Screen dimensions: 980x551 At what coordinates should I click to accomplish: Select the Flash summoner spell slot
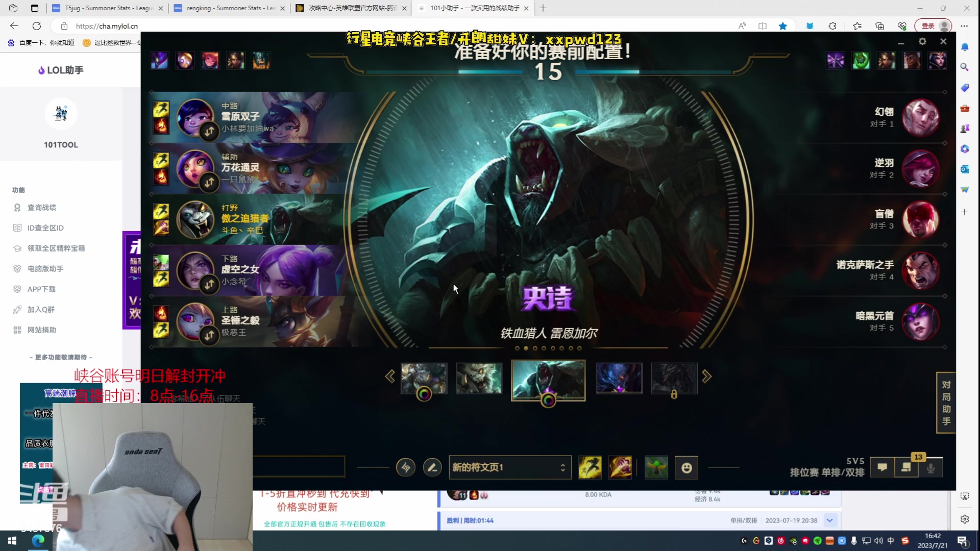pyautogui.click(x=590, y=467)
